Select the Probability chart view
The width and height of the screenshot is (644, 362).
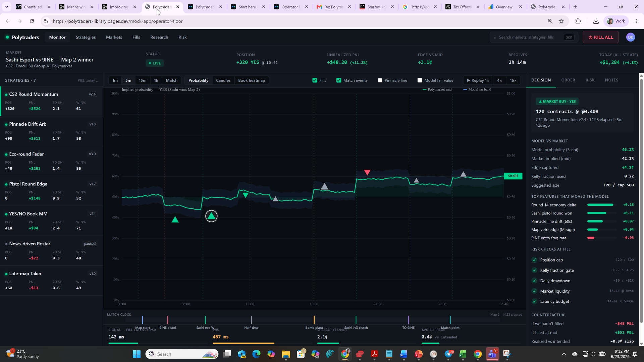click(198, 80)
